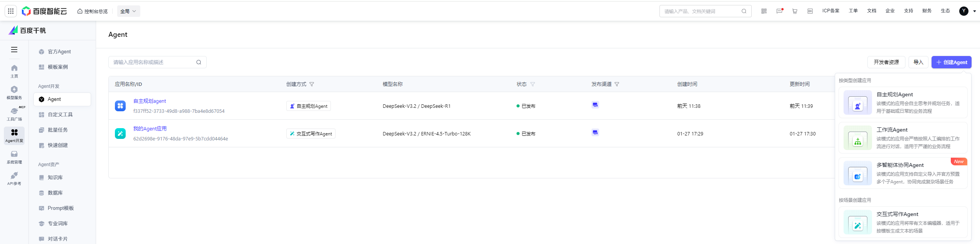Open the QR code icon
The width and height of the screenshot is (980, 244).
pos(764,11)
